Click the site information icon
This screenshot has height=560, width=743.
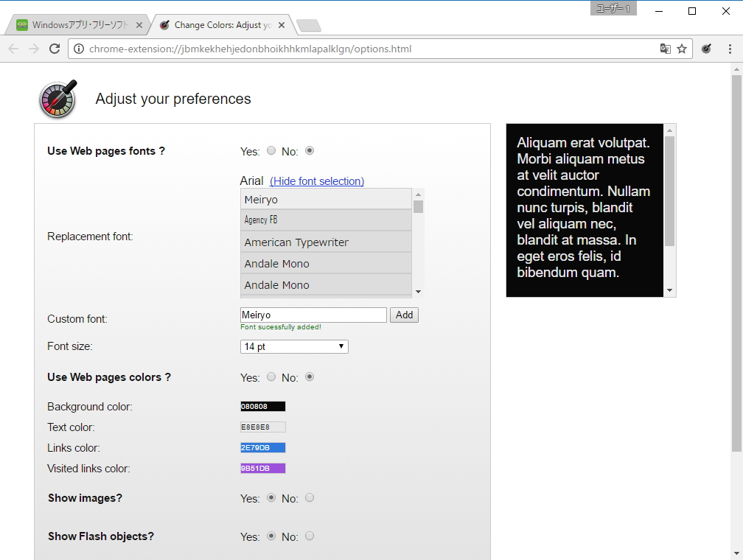[x=79, y=49]
